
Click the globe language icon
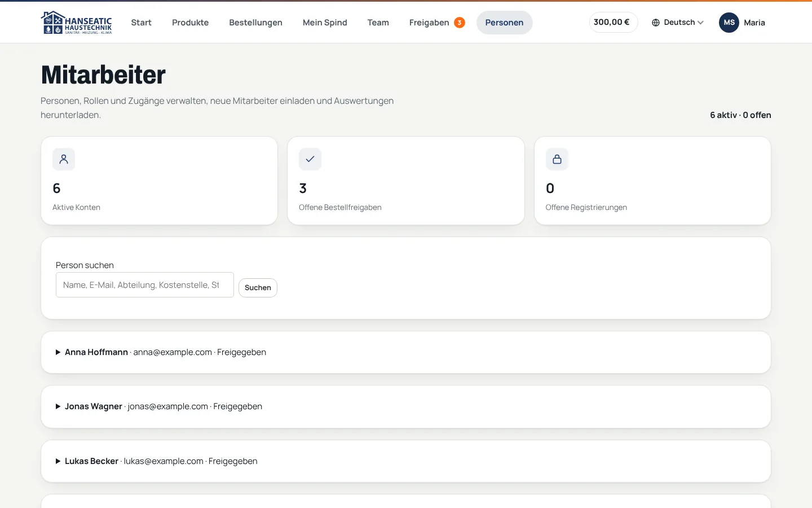[656, 23]
